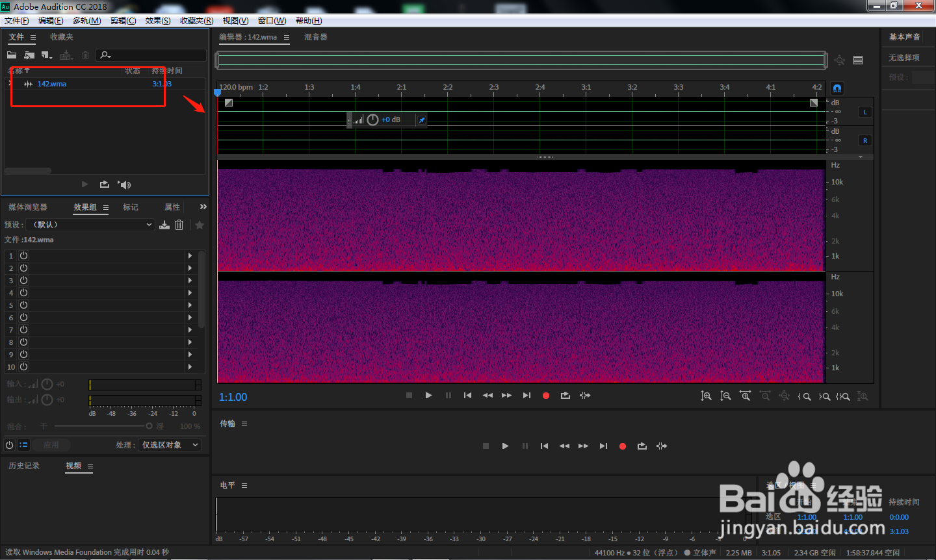Zoom to selection icon
Screen dimensions: 936x560
pos(843,396)
